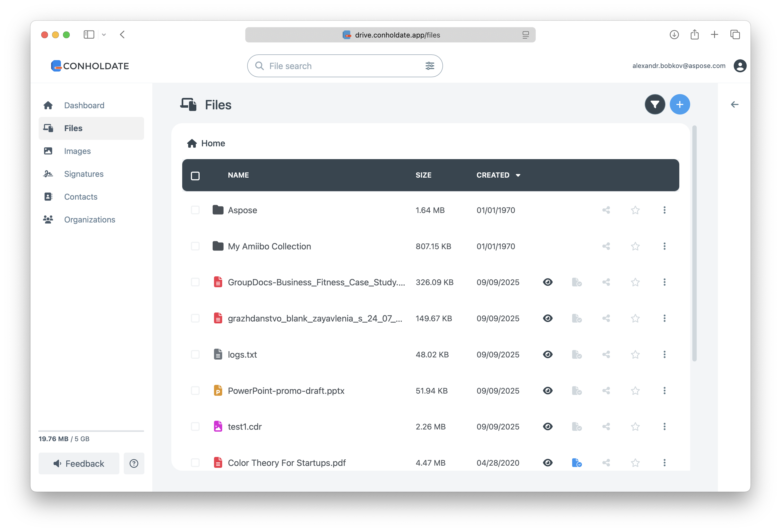
Task: Click the help question mark icon
Action: pos(134,463)
